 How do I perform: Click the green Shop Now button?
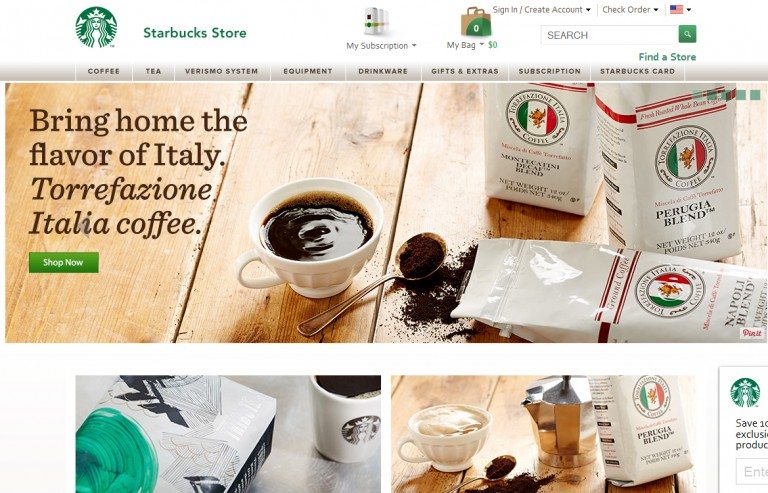(x=64, y=262)
